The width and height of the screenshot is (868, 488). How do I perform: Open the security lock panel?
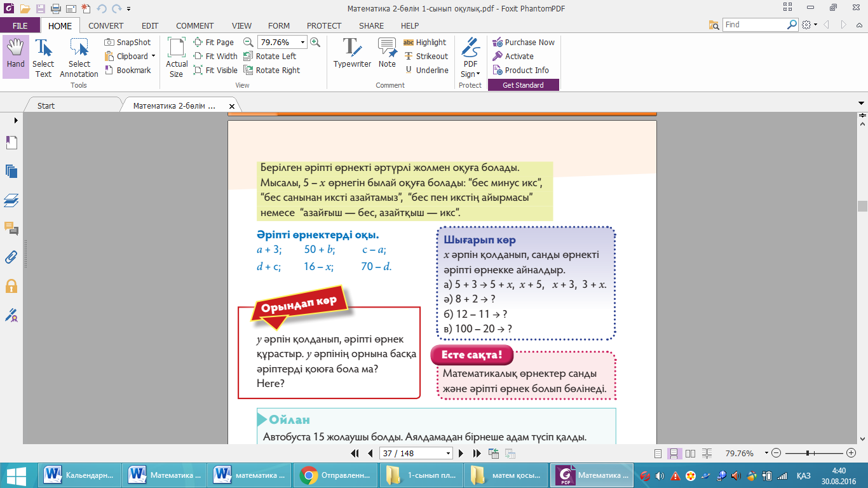coord(11,286)
